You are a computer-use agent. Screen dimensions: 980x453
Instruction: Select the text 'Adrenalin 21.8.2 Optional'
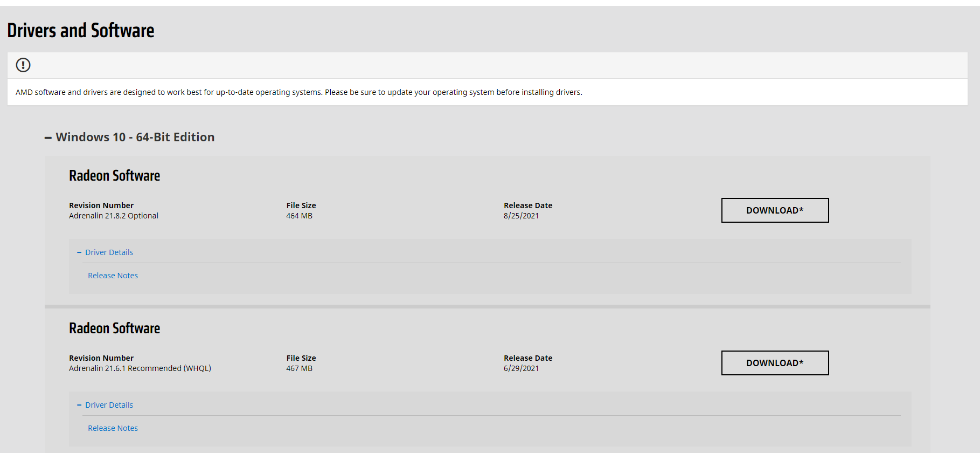click(x=114, y=216)
